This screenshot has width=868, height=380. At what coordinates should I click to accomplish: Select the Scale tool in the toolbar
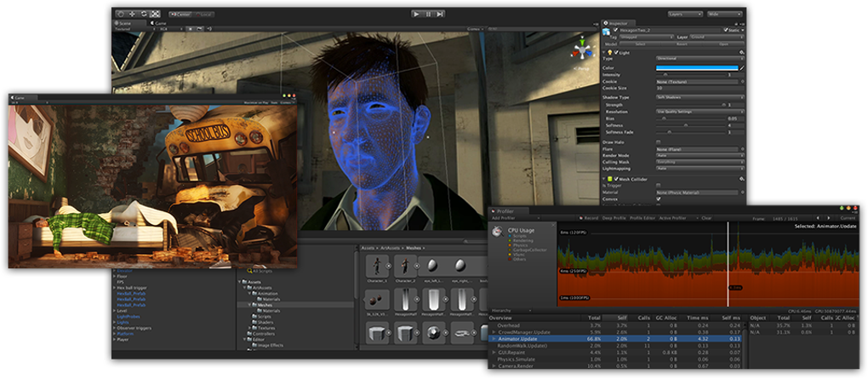155,14
